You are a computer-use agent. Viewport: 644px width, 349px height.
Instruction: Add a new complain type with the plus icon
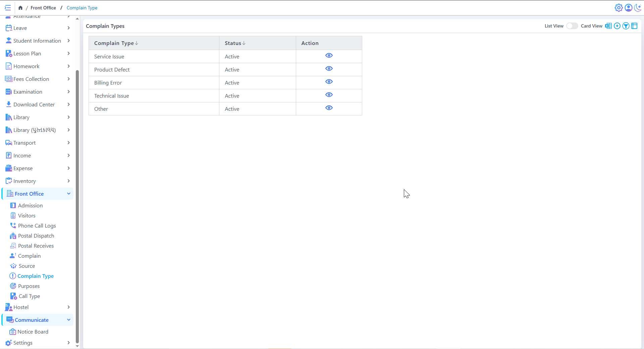pos(617,26)
